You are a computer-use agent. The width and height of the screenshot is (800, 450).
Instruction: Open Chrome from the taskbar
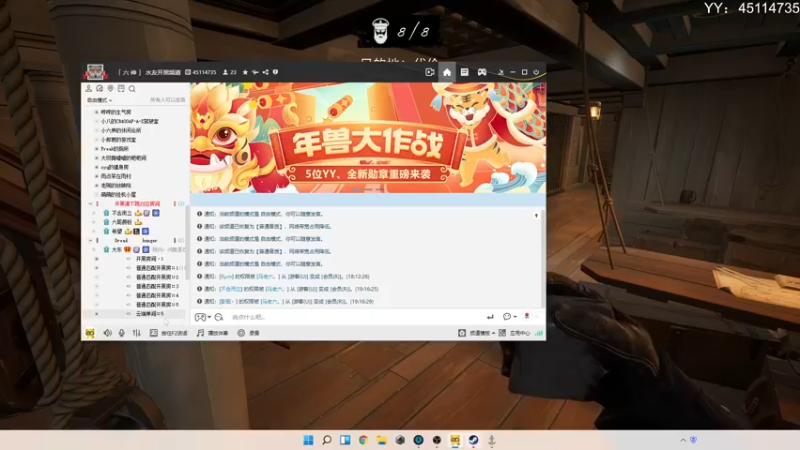363,440
